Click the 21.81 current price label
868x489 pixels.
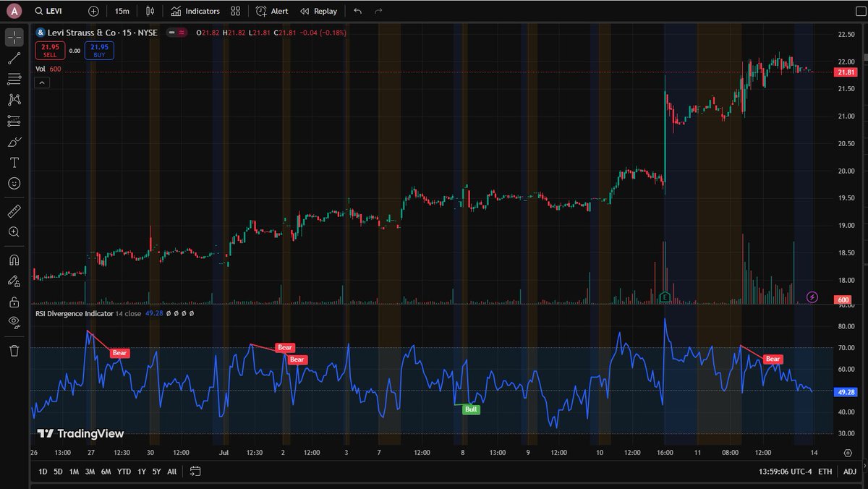click(846, 72)
